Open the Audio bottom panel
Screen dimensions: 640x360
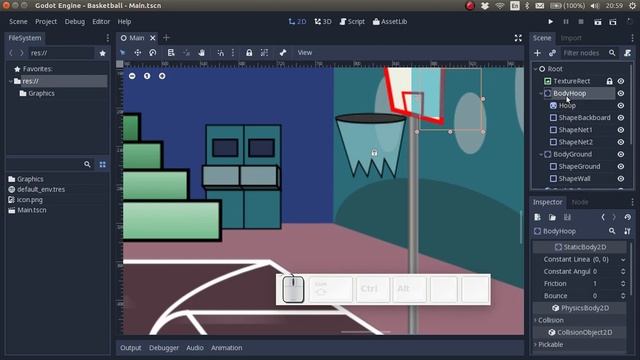195,348
